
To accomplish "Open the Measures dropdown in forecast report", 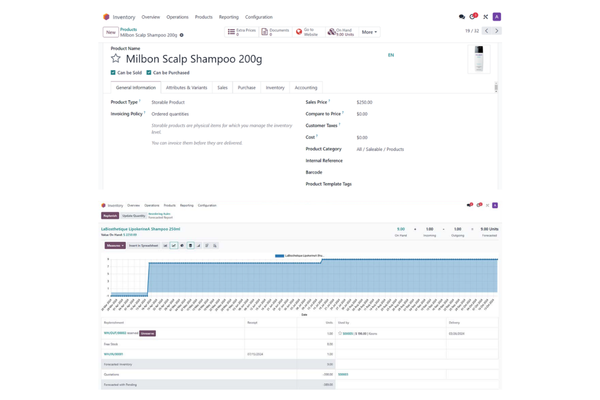I will tap(115, 245).
